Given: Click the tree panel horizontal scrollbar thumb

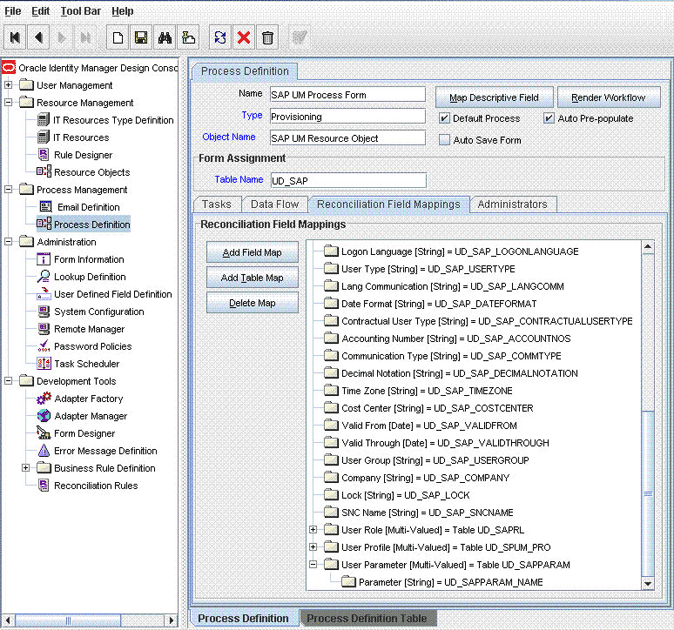Looking at the screenshot, I should pos(68,621).
